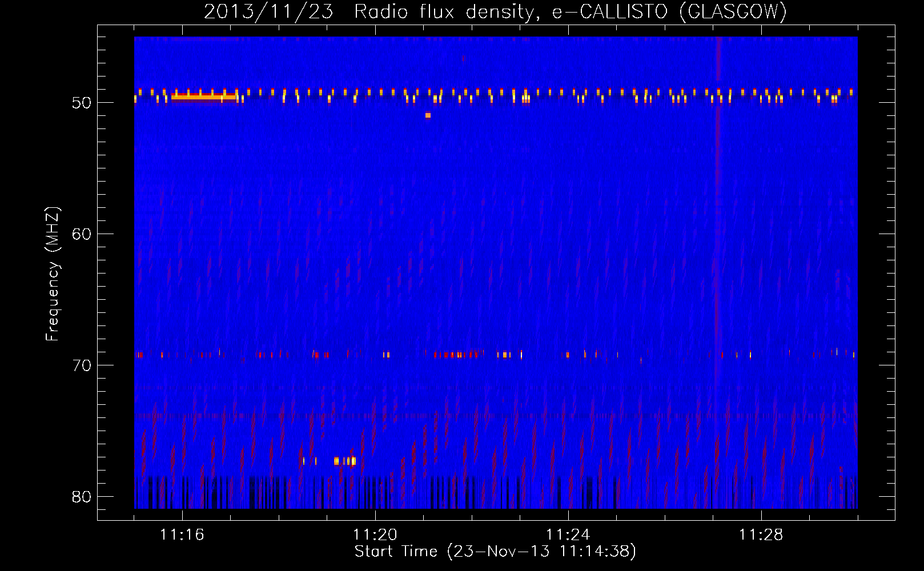Click the 80 frequency tick label

[x=82, y=497]
